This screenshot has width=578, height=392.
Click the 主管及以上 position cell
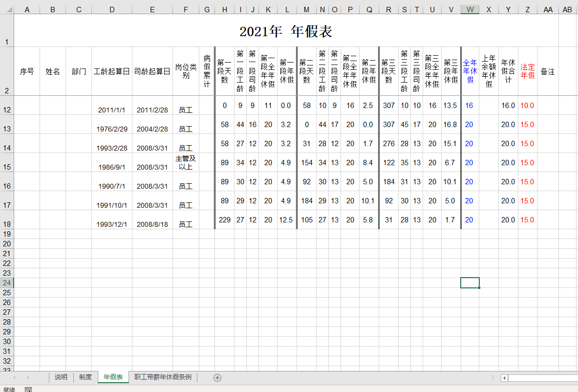pyautogui.click(x=186, y=163)
